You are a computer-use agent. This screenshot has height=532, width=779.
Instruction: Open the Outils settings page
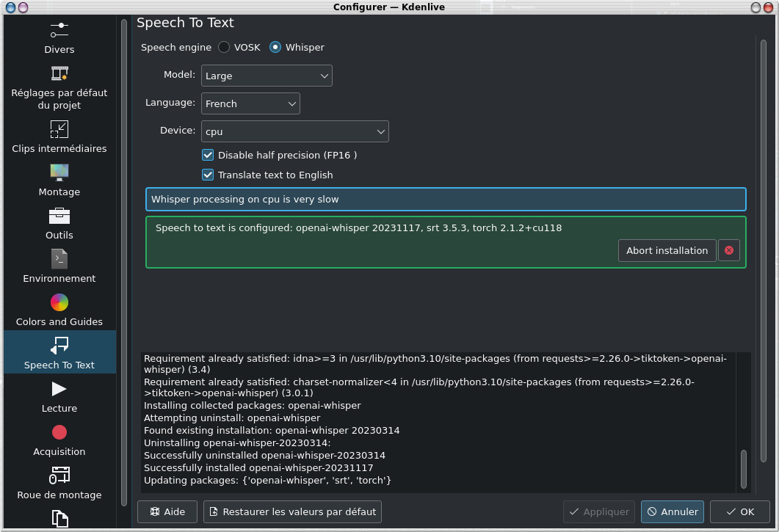(59, 224)
